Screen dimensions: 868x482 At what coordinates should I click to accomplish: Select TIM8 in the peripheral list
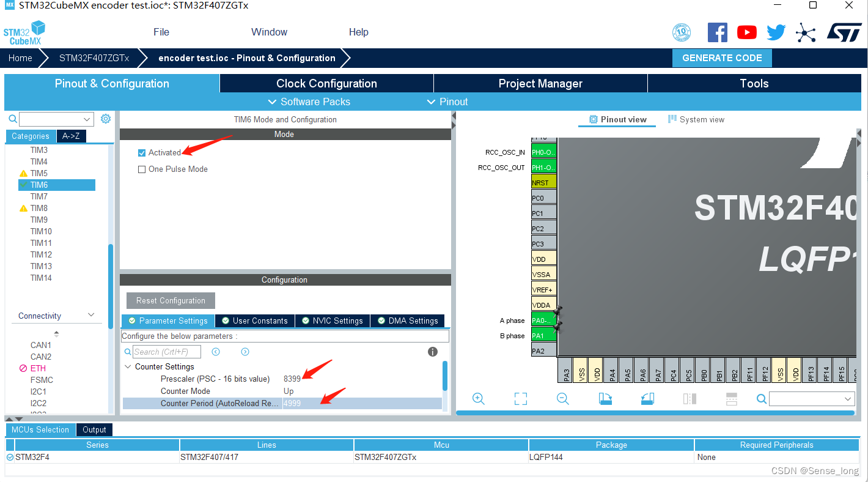click(39, 208)
